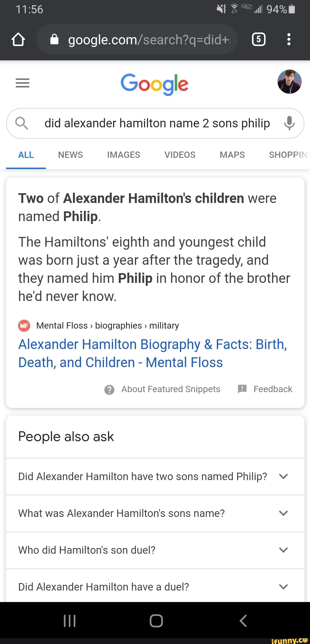Tap the Mental Floss site favicon
The width and height of the screenshot is (310, 644).
(x=25, y=326)
